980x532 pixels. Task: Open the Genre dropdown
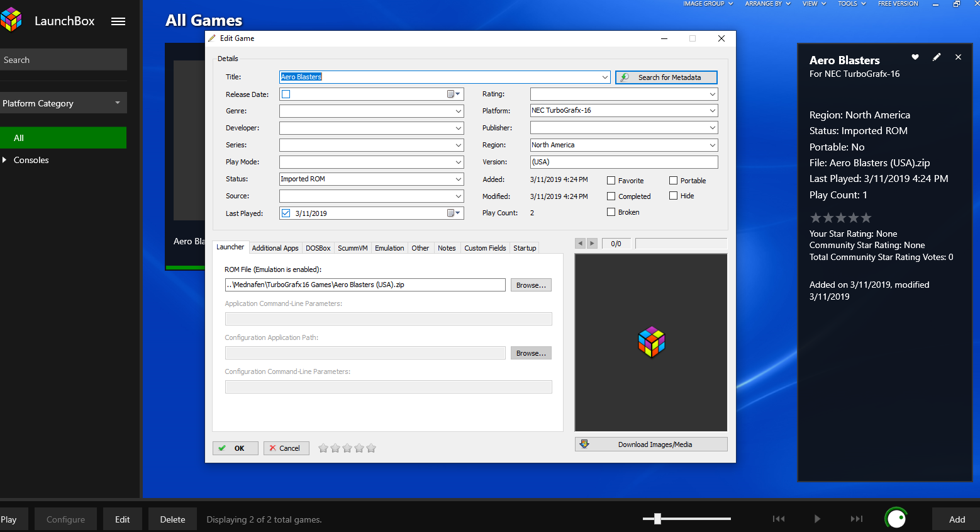click(x=458, y=111)
